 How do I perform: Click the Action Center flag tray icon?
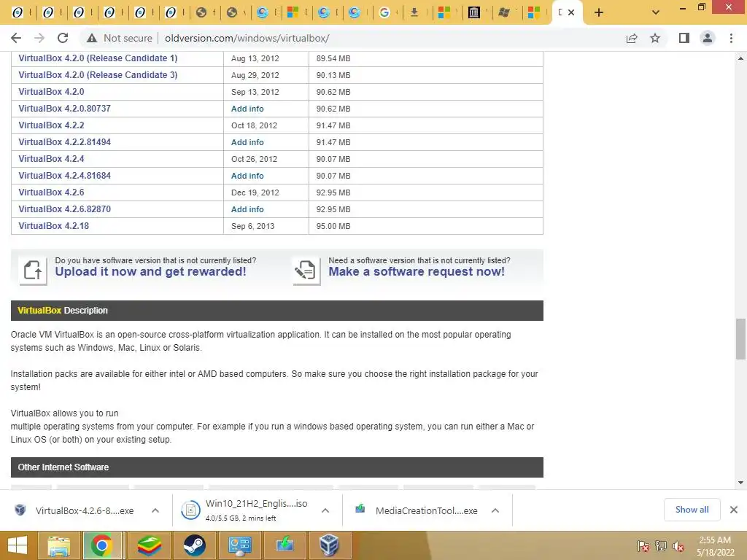pyautogui.click(x=643, y=545)
